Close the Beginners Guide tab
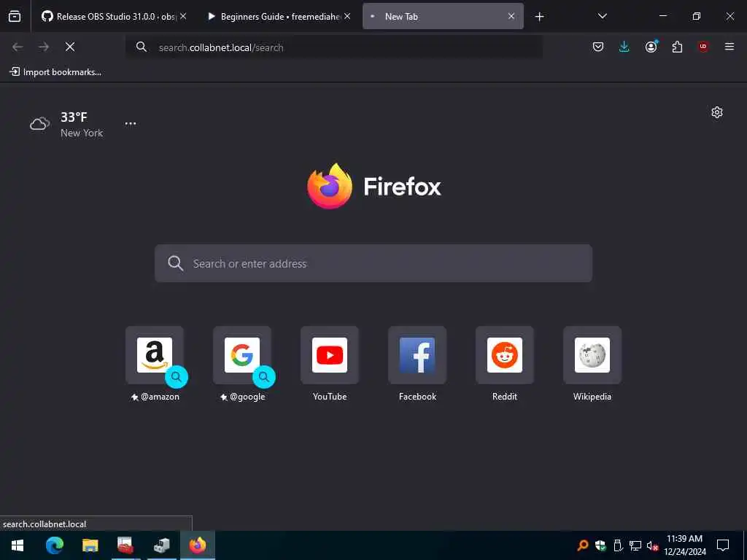This screenshot has width=747, height=560. 347,16
